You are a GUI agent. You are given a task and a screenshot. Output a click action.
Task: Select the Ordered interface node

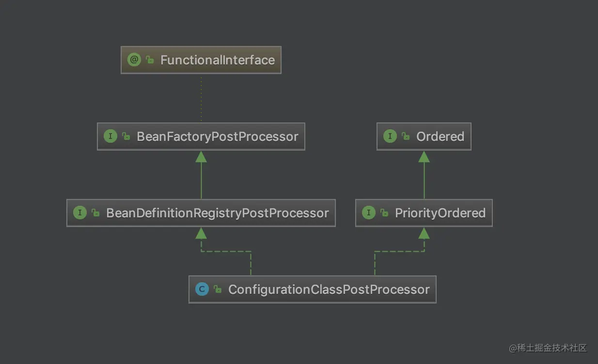click(424, 136)
